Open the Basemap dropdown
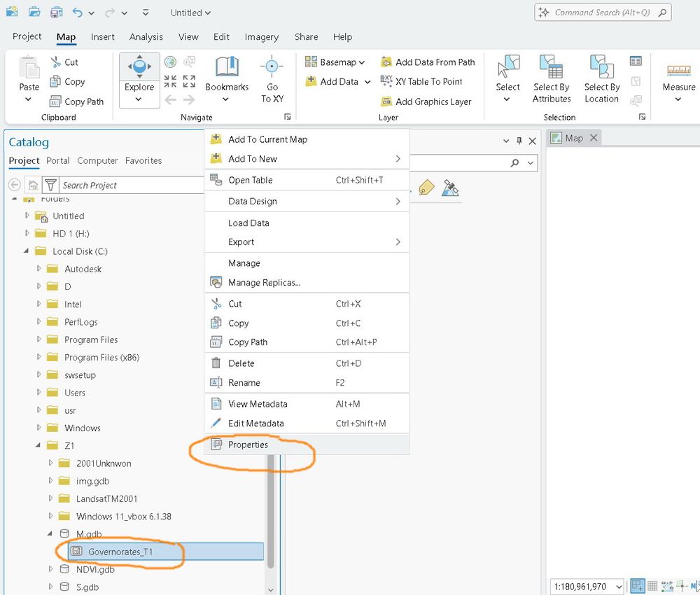 point(335,62)
